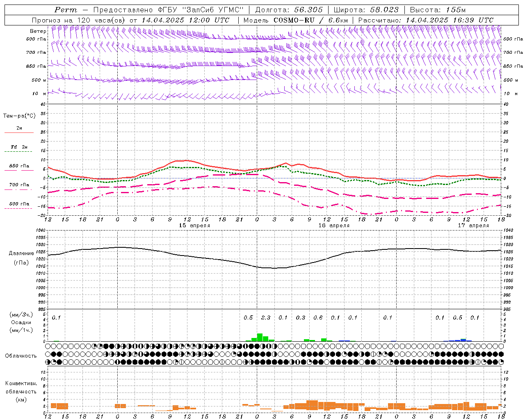Click the "Td 2м" dew point legend entry

pyautogui.click(x=19, y=147)
